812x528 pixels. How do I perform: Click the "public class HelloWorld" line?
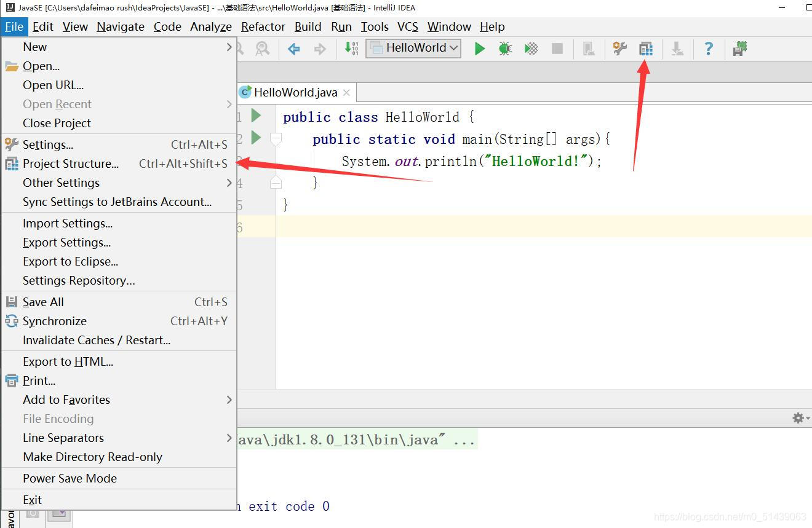pyautogui.click(x=379, y=117)
